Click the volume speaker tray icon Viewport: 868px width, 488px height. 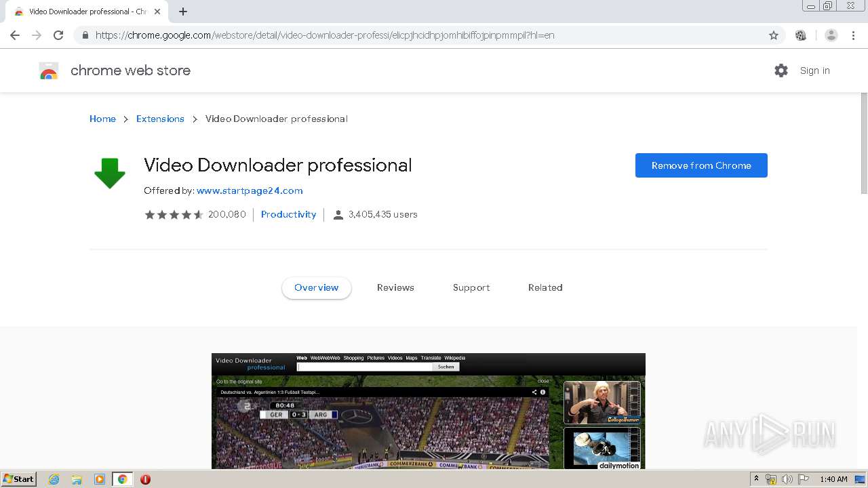[787, 479]
